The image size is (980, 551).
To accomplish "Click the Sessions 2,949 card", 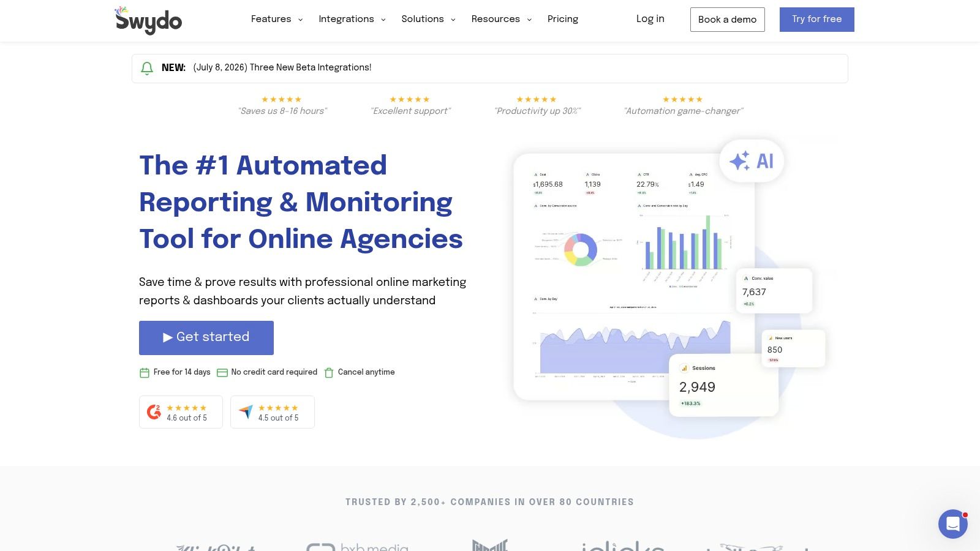I will pyautogui.click(x=723, y=386).
